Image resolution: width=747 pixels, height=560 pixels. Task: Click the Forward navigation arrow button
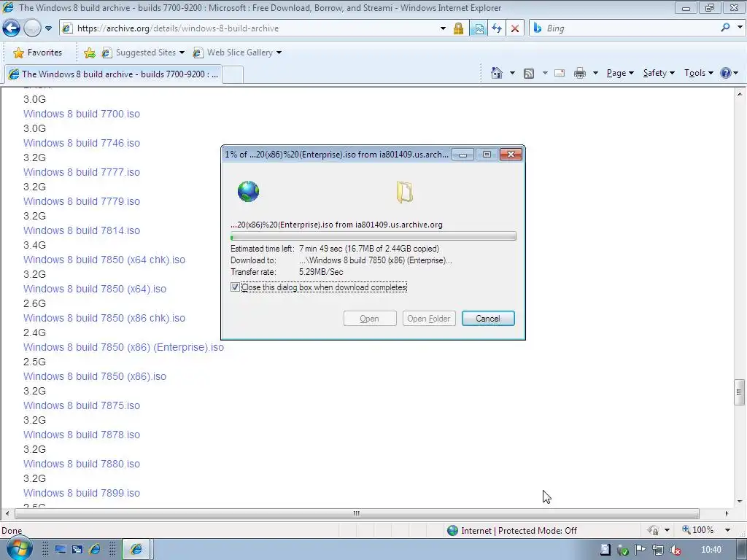(32, 28)
